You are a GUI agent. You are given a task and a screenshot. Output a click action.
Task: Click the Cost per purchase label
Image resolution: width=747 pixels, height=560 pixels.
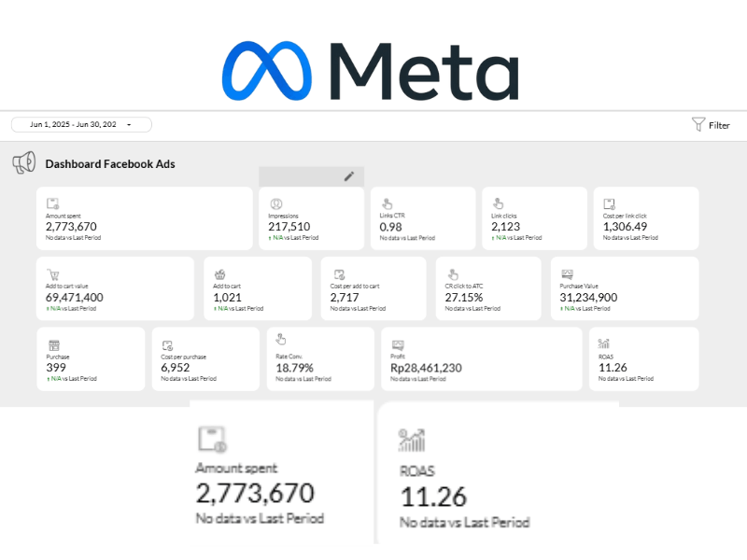click(183, 357)
